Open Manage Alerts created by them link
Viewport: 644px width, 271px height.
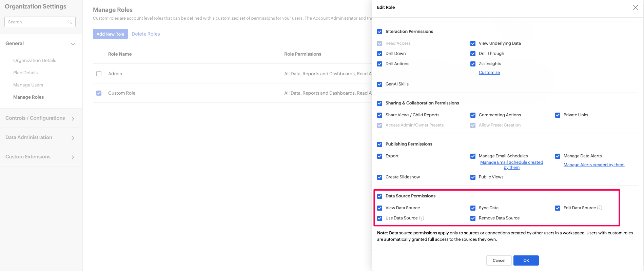(594, 165)
